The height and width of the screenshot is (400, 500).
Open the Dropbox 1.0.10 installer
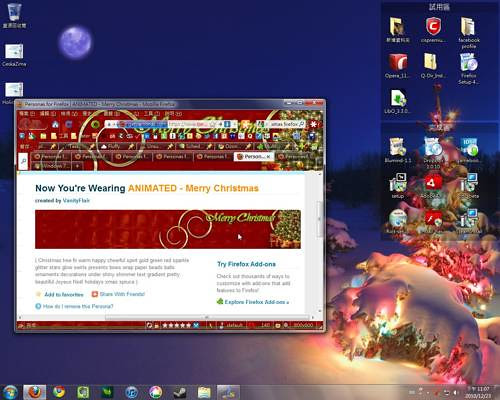433,152
